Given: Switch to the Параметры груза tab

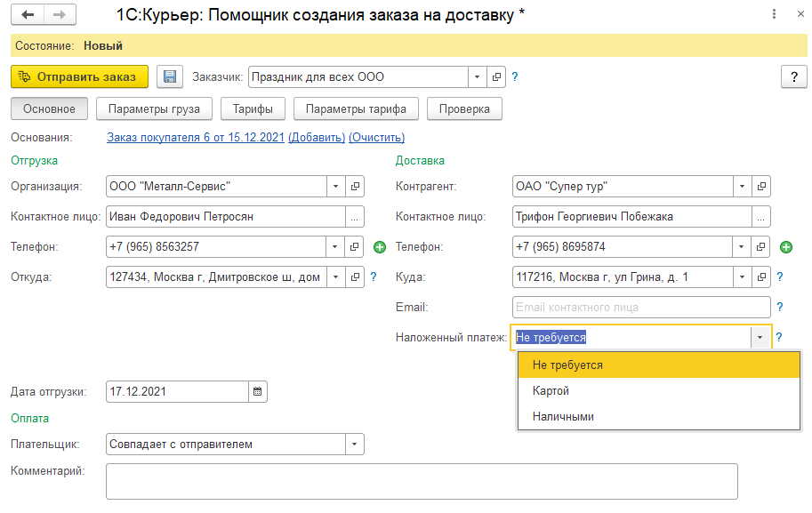Looking at the screenshot, I should 154,109.
